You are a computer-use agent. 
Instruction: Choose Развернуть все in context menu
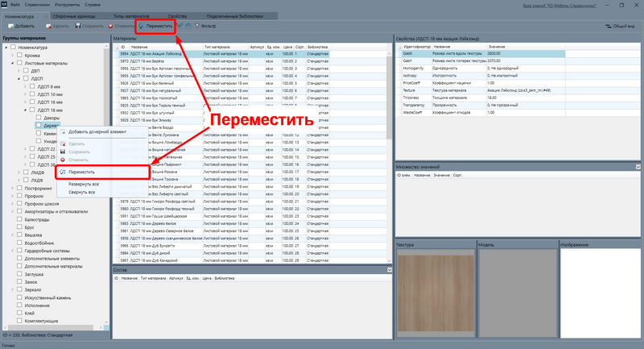(x=84, y=184)
